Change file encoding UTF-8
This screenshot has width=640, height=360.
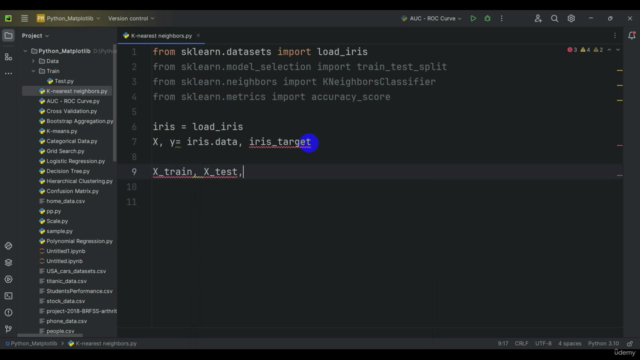pyautogui.click(x=543, y=344)
